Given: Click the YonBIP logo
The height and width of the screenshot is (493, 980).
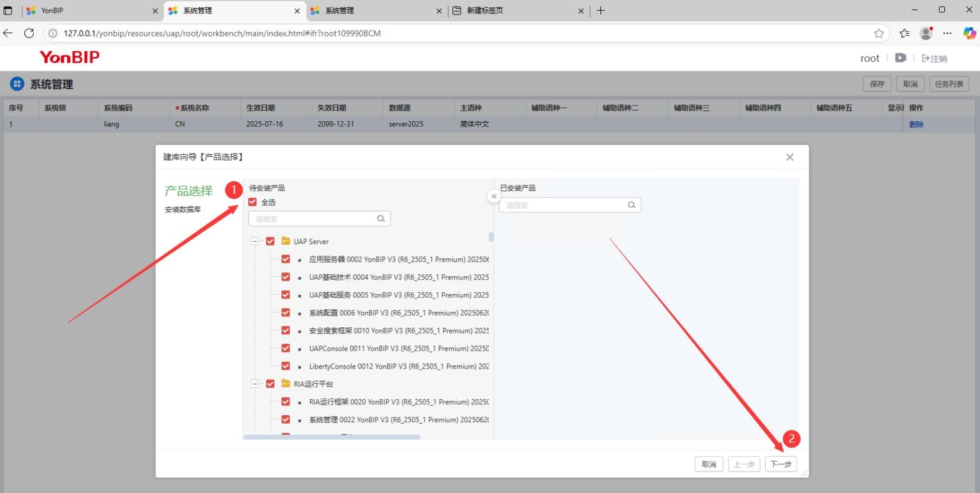Looking at the screenshot, I should 69,57.
